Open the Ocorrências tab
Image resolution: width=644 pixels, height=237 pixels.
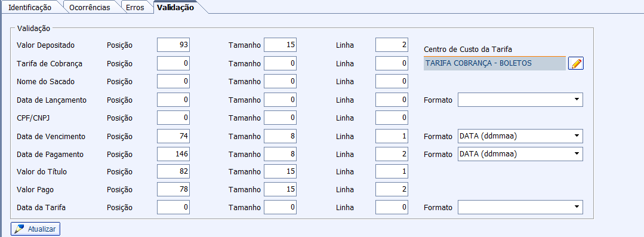[x=90, y=7]
